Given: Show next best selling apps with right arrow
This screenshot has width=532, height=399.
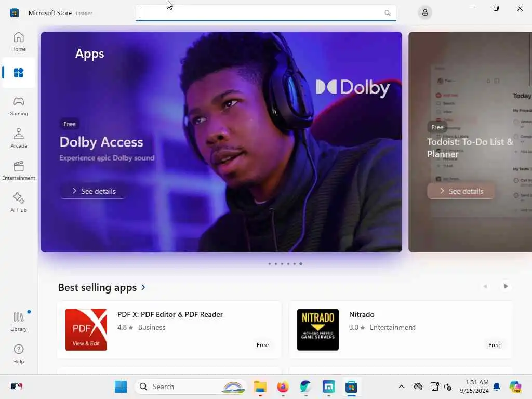Looking at the screenshot, I should click(506, 286).
